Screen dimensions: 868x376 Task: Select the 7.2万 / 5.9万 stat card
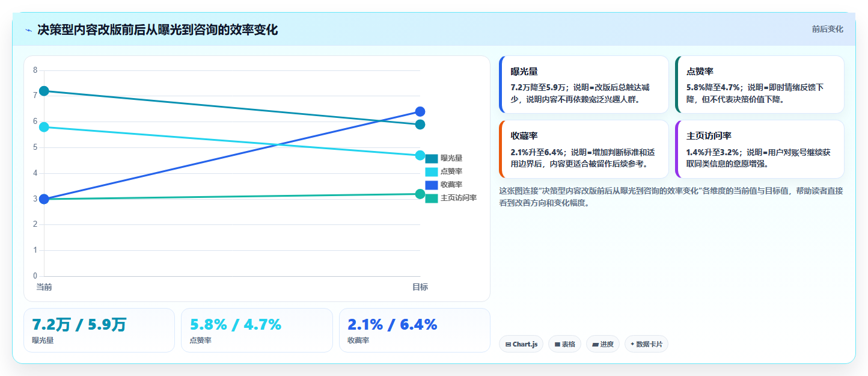(99, 330)
